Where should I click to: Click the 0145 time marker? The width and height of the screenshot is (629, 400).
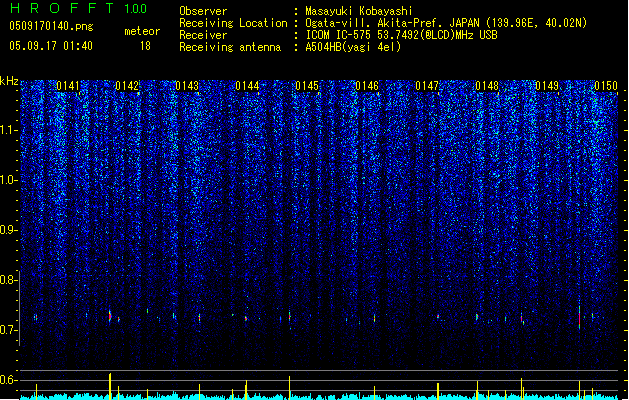pyautogui.click(x=307, y=86)
